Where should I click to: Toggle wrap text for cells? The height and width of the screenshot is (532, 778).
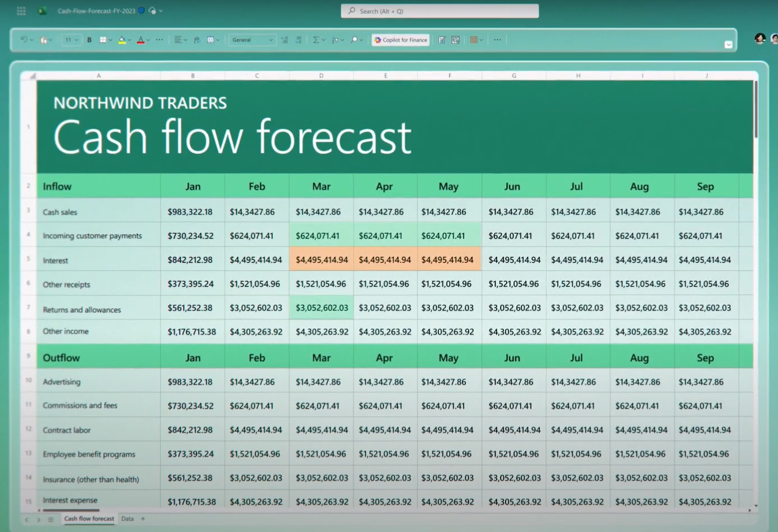tap(197, 40)
